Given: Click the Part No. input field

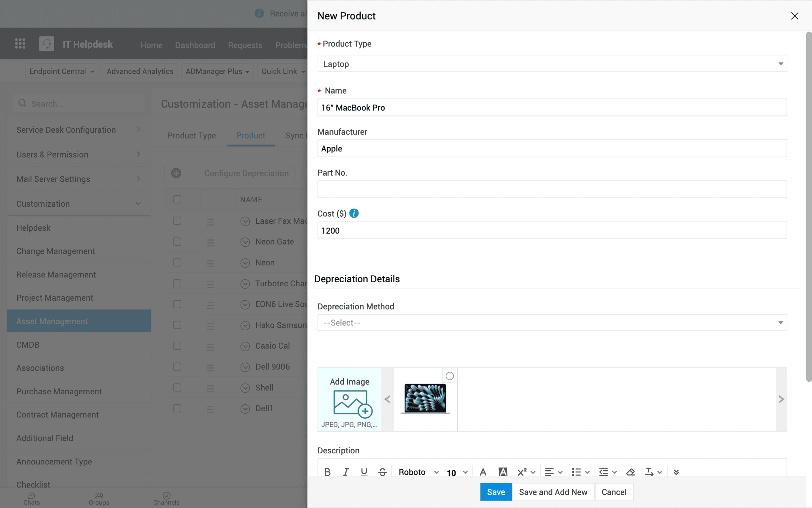Looking at the screenshot, I should tap(552, 190).
